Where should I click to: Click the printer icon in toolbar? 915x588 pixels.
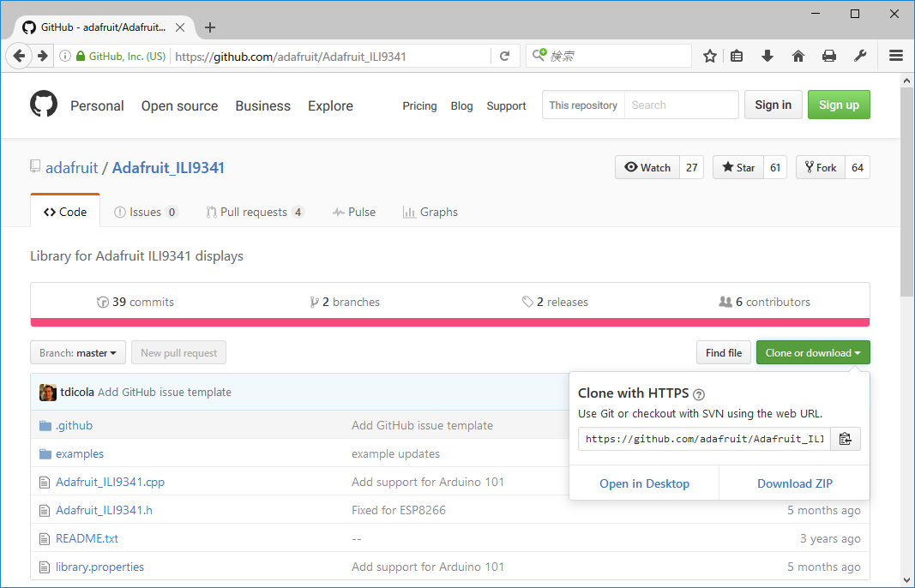tap(828, 56)
